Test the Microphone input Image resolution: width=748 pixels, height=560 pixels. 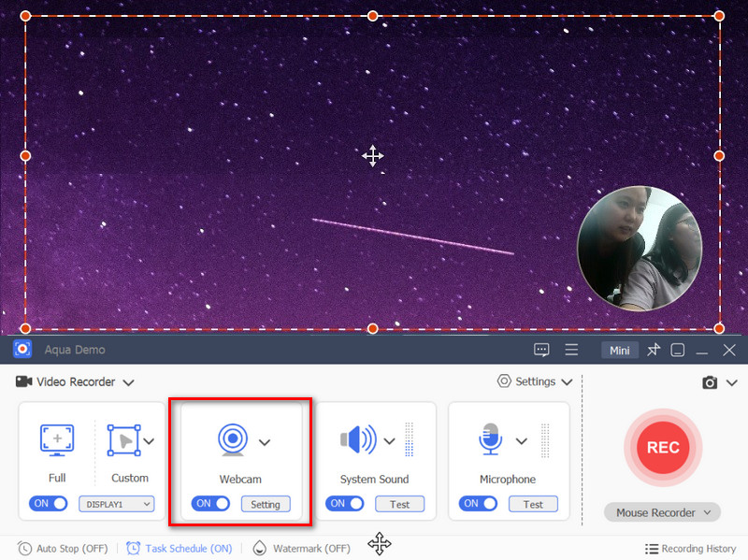(533, 503)
